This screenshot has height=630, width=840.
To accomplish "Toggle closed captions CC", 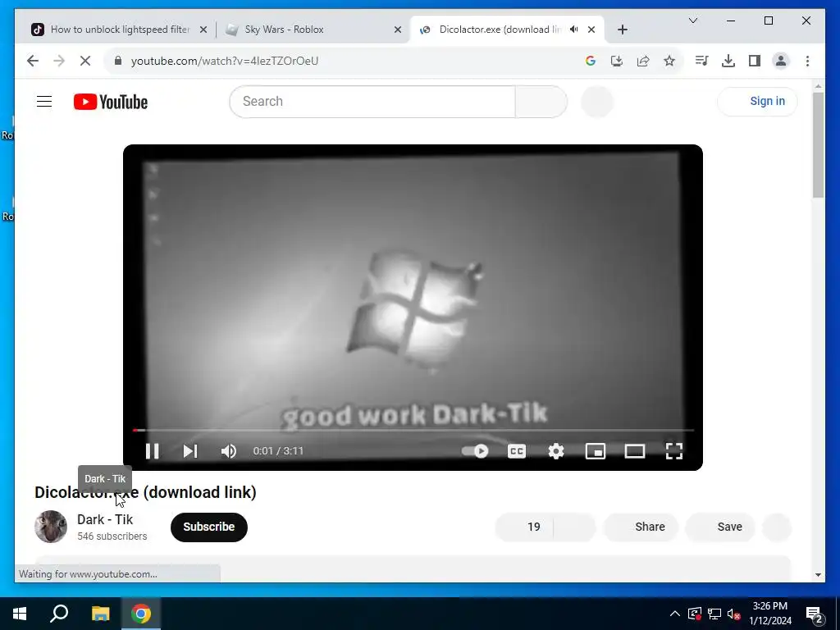I will click(517, 451).
